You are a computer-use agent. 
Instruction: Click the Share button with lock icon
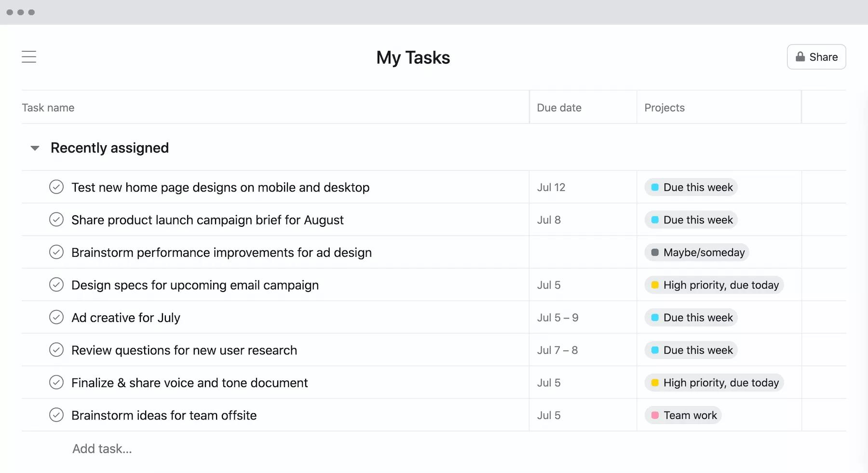(x=816, y=57)
